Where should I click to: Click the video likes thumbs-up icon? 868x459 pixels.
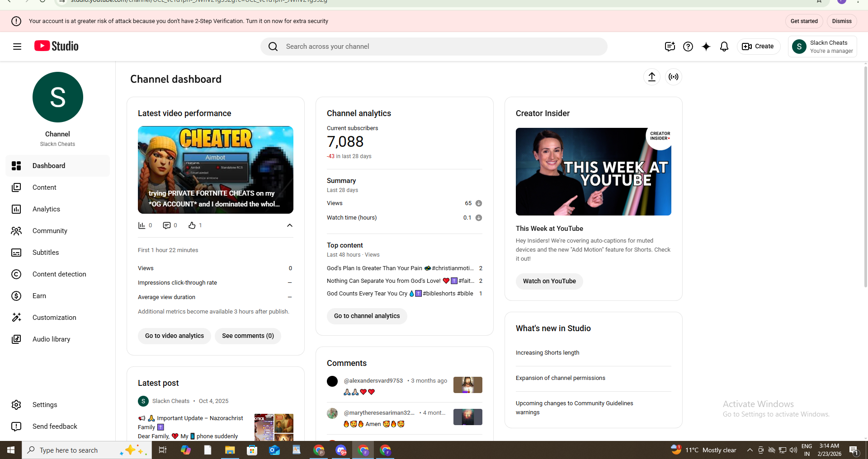(192, 225)
